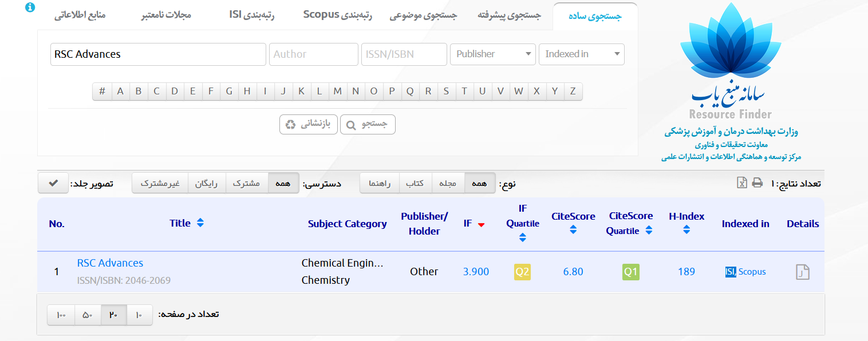Filter access to مشترک (subscribed)
The height and width of the screenshot is (341, 868).
247,184
